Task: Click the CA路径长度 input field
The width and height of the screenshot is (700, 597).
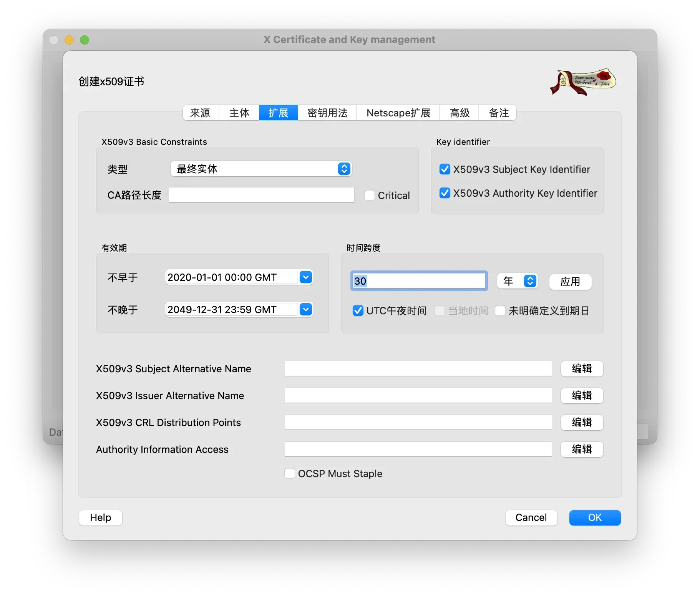Action: (261, 195)
